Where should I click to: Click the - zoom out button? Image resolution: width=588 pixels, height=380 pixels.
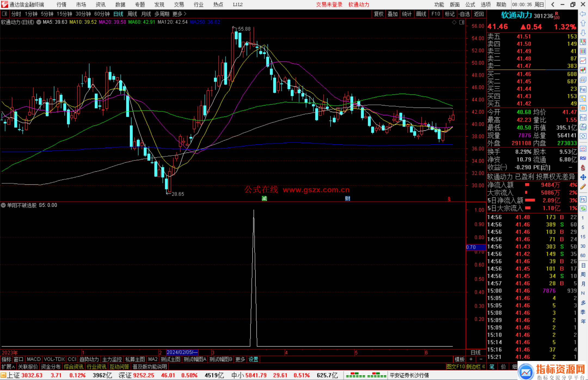click(x=481, y=359)
